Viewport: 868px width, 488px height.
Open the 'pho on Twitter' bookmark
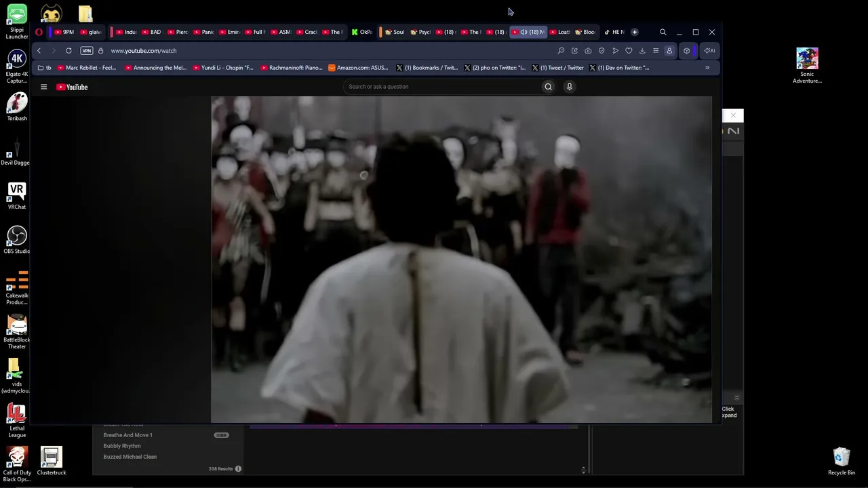coord(495,68)
